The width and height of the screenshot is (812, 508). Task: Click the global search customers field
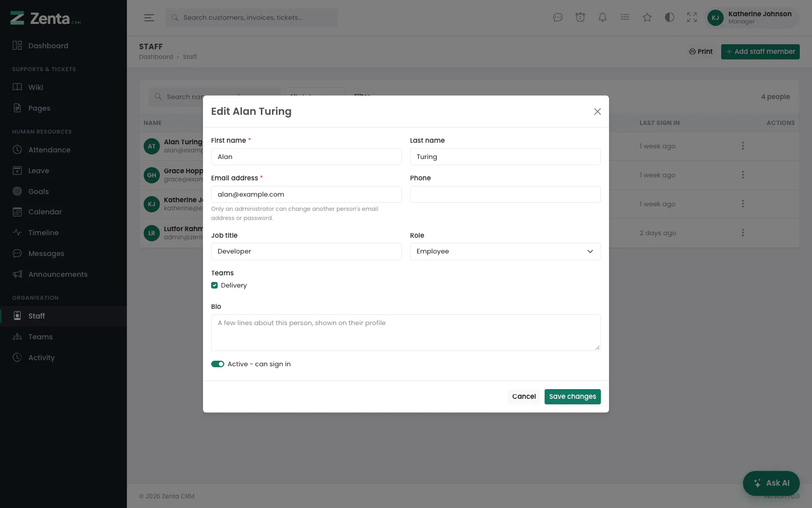coord(252,18)
